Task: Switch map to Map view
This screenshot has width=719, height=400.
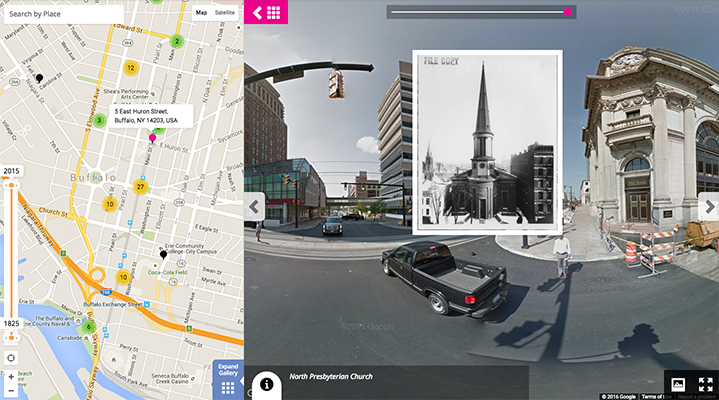Action: coord(201,13)
